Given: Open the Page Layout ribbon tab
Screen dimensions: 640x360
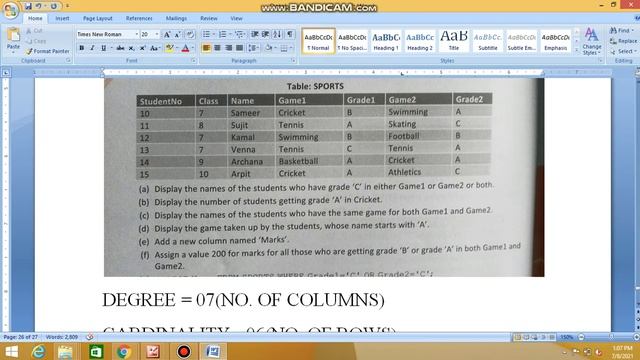Looking at the screenshot, I should tap(98, 18).
